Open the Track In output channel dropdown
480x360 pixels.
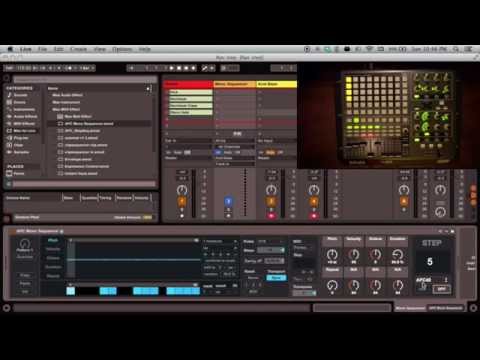(235, 164)
